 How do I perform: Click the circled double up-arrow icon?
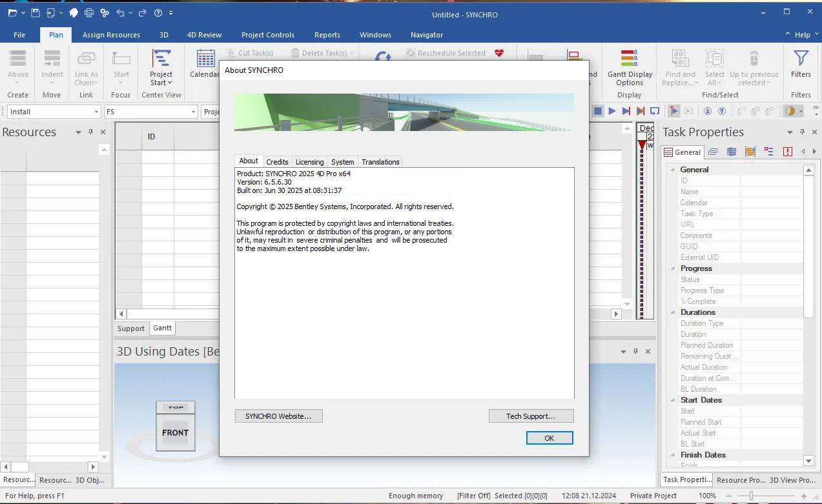(x=708, y=111)
